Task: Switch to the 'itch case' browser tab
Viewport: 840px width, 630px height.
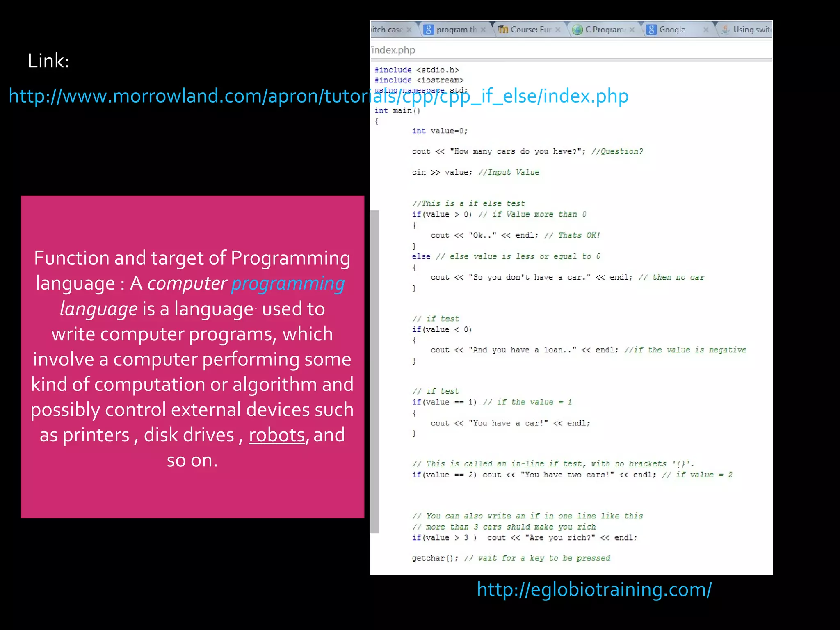Action: coord(387,30)
